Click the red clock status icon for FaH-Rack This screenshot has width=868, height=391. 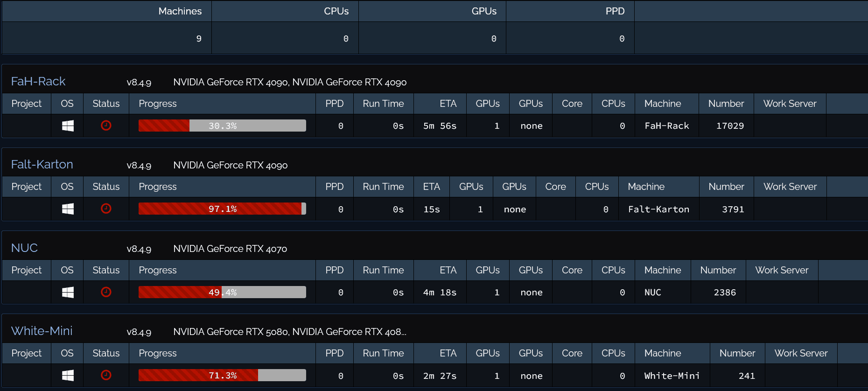106,126
